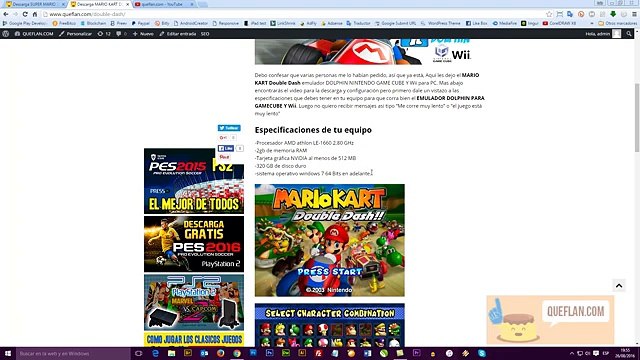Open the CorelDRAW X8 bookmark

pyautogui.click(x=560, y=23)
